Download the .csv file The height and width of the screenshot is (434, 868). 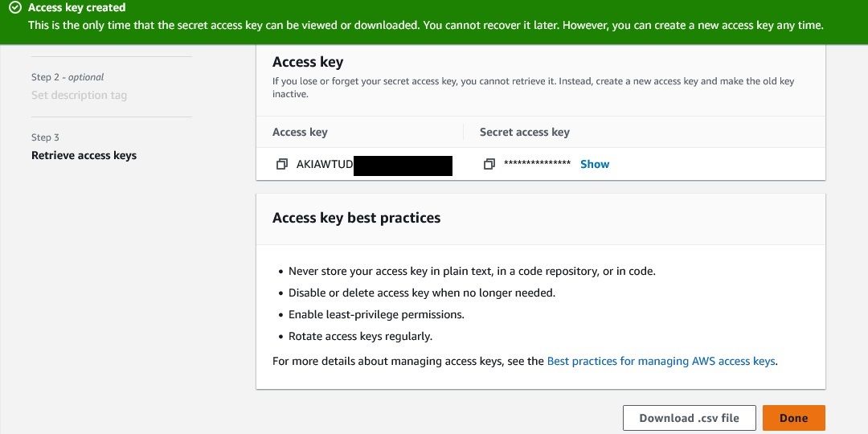coord(689,418)
